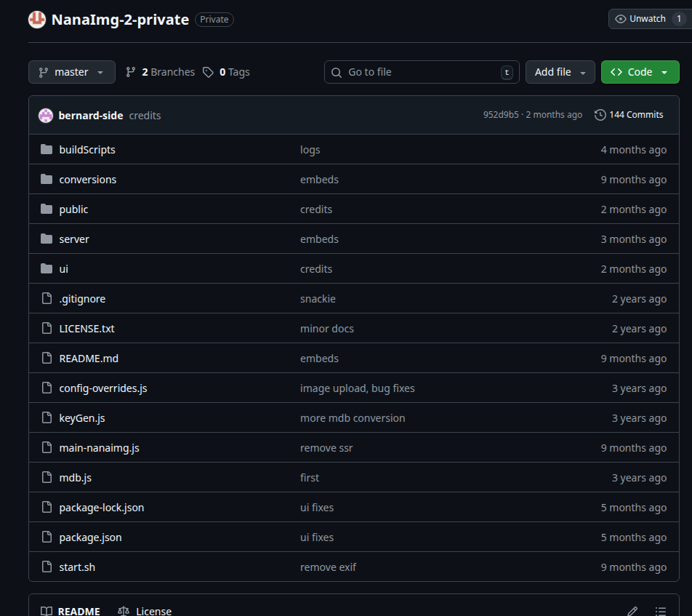This screenshot has width=692, height=616.
Task: Open the 'logs' commit message for buildScripts
Action: (x=310, y=150)
